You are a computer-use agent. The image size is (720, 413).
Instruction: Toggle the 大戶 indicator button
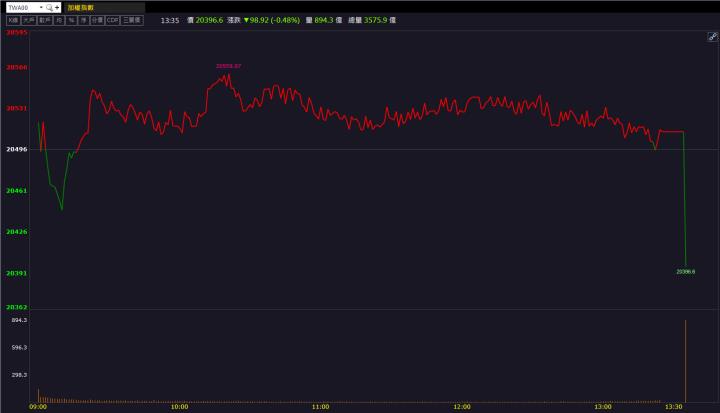tap(29, 19)
